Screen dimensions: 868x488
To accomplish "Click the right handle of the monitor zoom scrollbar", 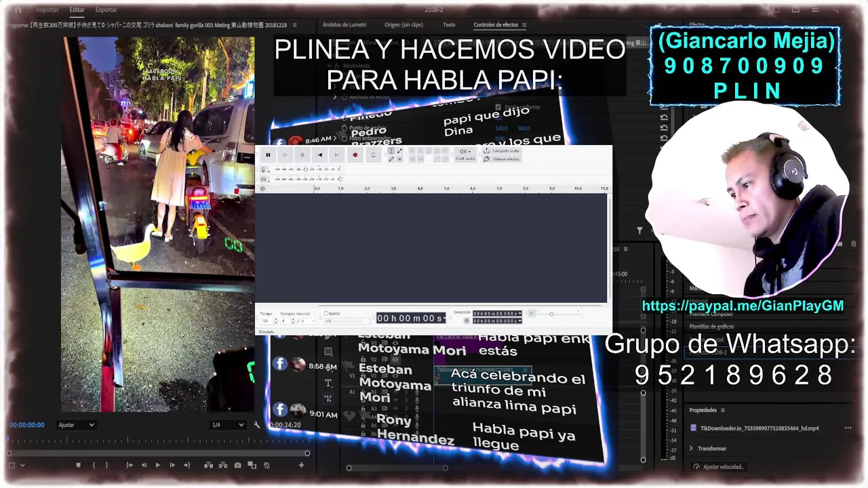I will click(x=307, y=453).
